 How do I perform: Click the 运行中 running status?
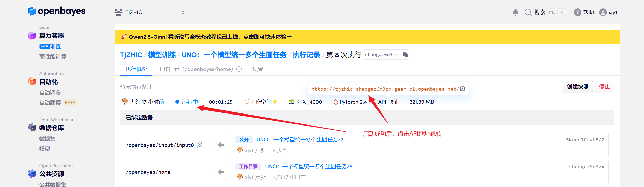pyautogui.click(x=187, y=102)
